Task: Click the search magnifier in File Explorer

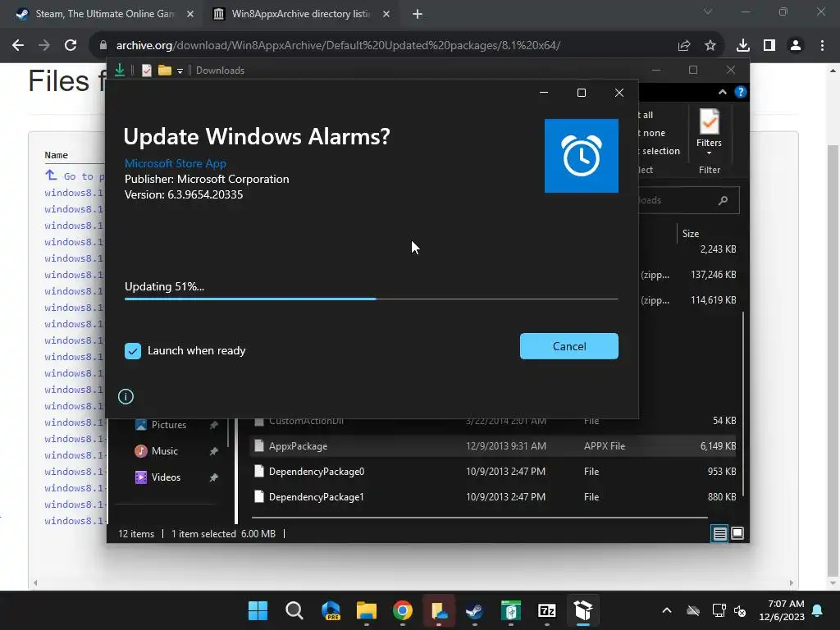Action: pos(724,200)
